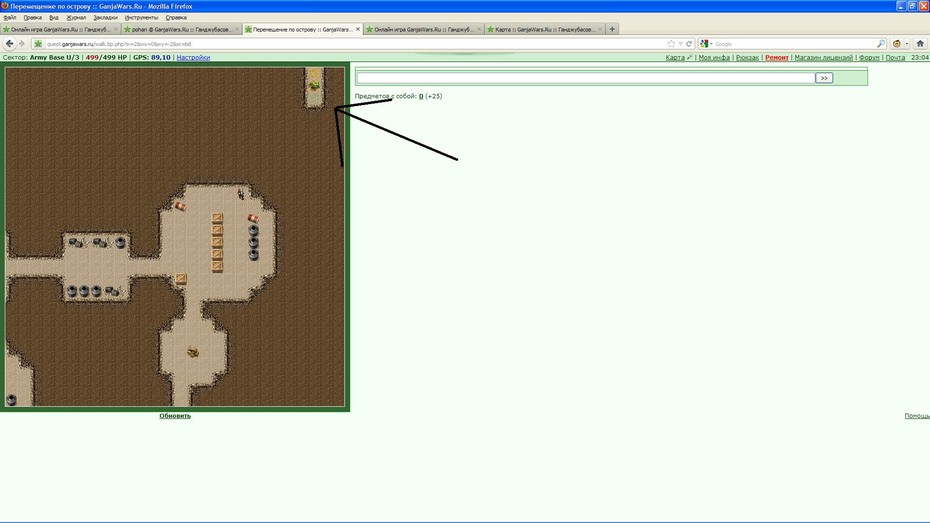Send the message with '>>' button
Viewport: 930px width, 523px height.
tap(824, 78)
